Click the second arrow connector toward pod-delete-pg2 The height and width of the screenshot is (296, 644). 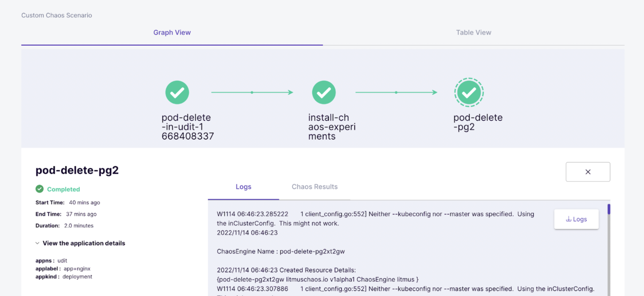click(x=396, y=92)
